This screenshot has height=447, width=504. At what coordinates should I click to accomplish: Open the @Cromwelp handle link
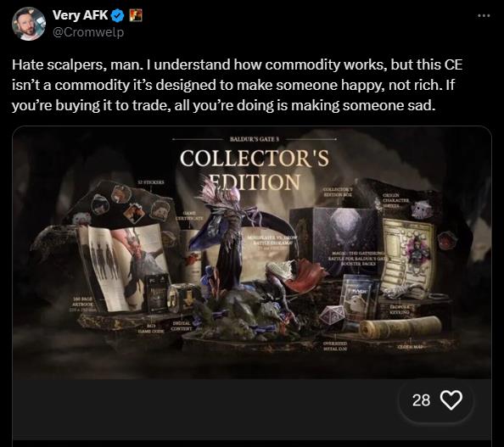[x=88, y=32]
